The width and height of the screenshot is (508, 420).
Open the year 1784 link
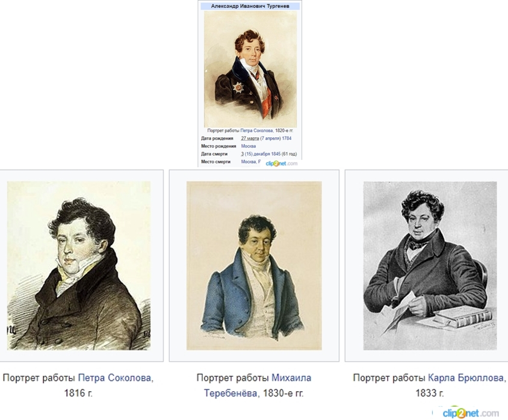pyautogui.click(x=287, y=138)
